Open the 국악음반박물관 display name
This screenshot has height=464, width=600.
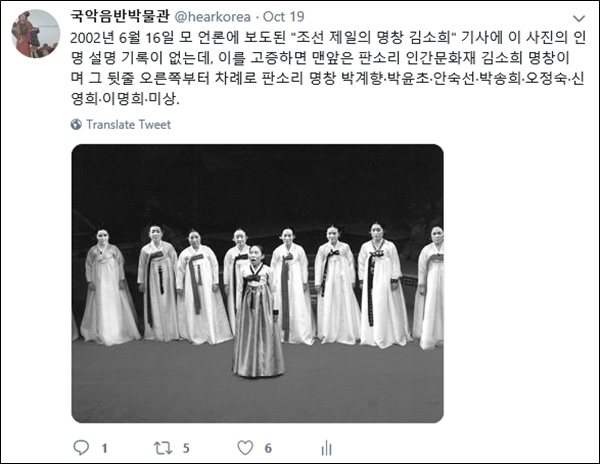pos(120,16)
